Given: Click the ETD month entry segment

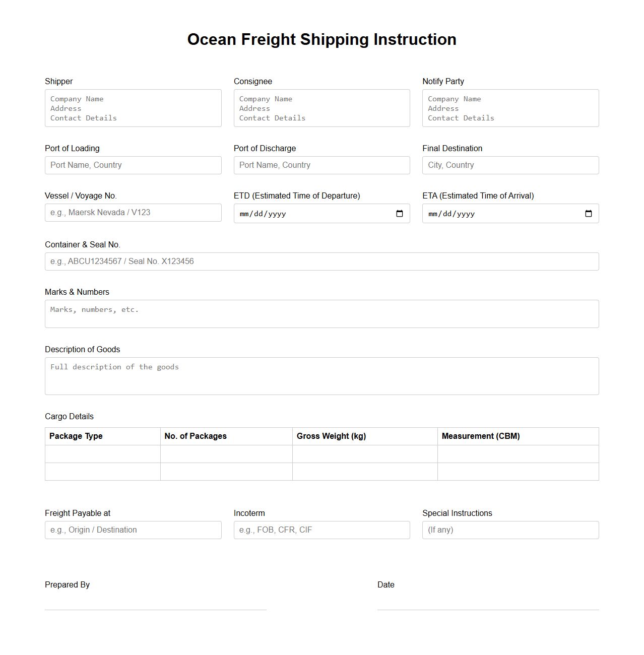Looking at the screenshot, I should pos(244,214).
